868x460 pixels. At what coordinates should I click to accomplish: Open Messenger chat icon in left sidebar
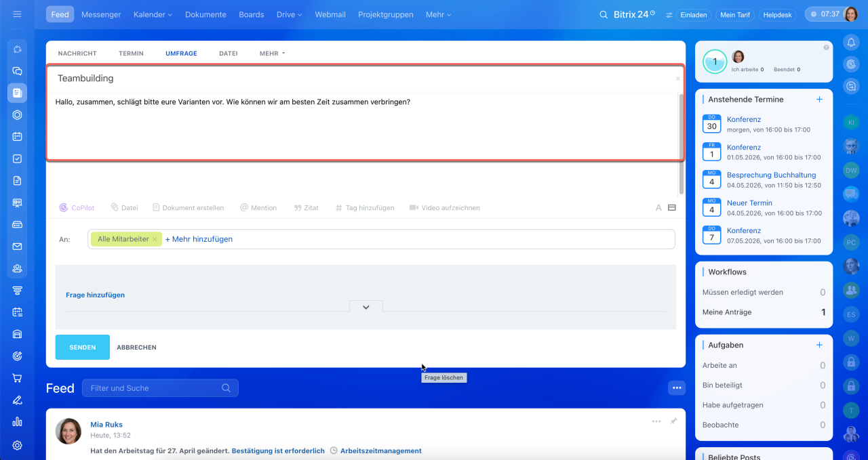(x=17, y=70)
